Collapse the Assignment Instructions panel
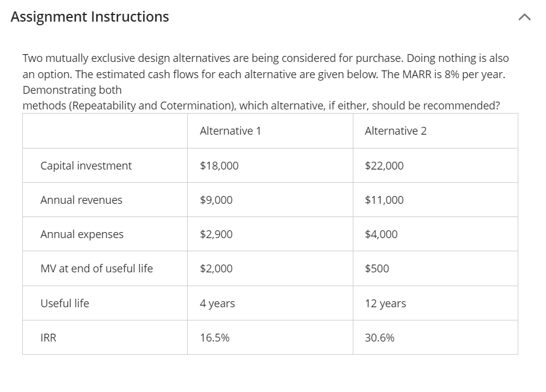This screenshot has width=546, height=392. [x=524, y=17]
